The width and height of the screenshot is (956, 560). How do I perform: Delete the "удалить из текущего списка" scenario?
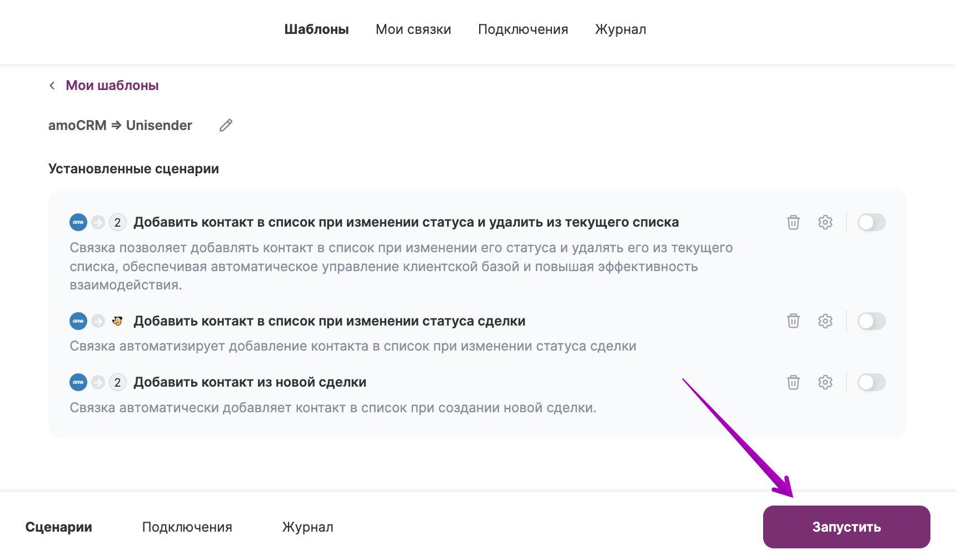click(x=793, y=222)
